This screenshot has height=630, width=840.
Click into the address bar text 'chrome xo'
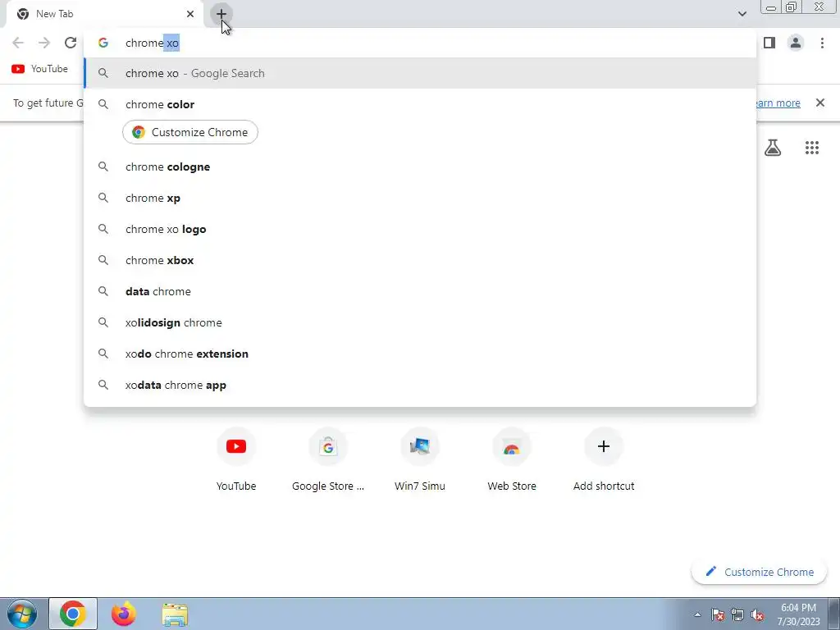[x=152, y=43]
